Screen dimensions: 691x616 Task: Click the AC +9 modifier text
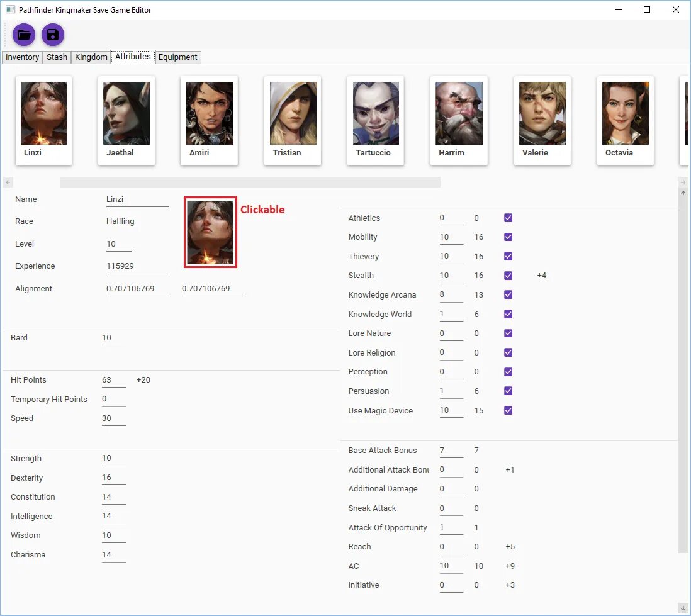(x=510, y=566)
